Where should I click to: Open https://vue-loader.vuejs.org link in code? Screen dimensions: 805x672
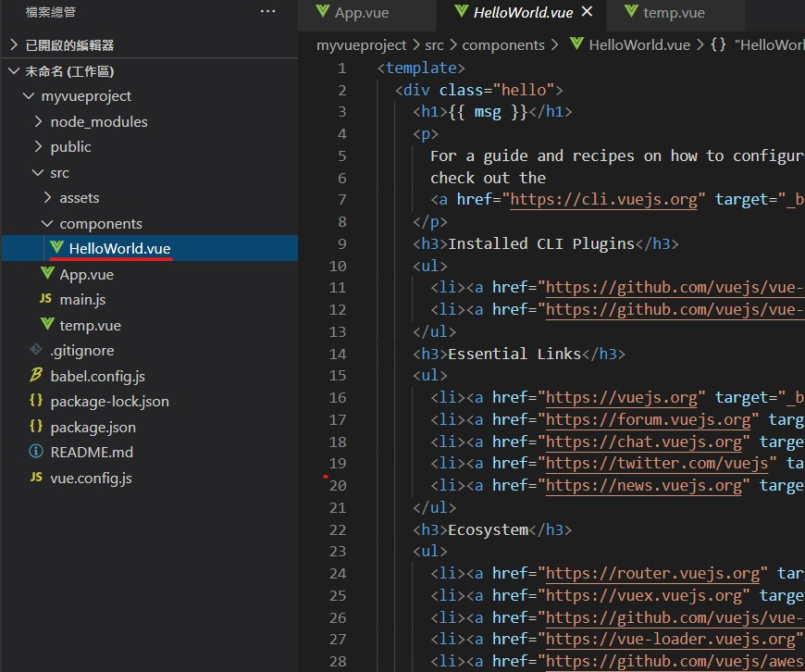[670, 639]
